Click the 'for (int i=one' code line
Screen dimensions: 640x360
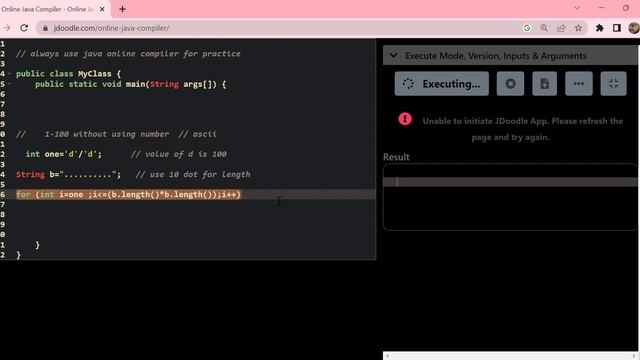pos(128,195)
